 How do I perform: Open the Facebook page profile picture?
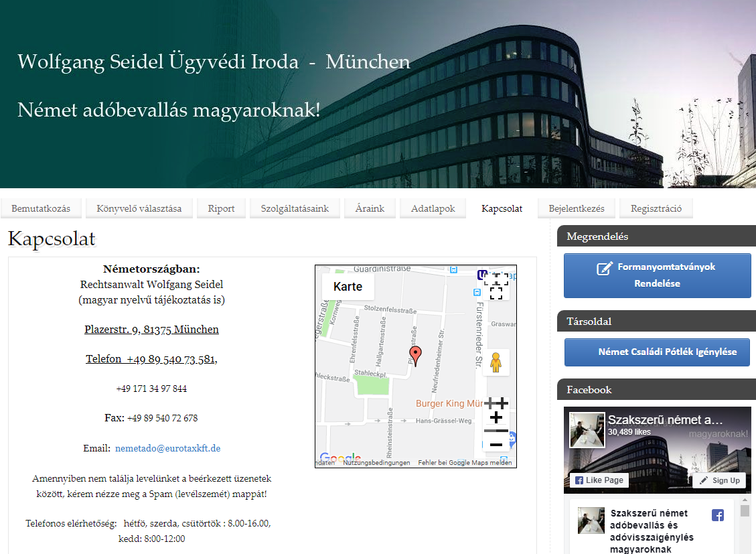[587, 430]
